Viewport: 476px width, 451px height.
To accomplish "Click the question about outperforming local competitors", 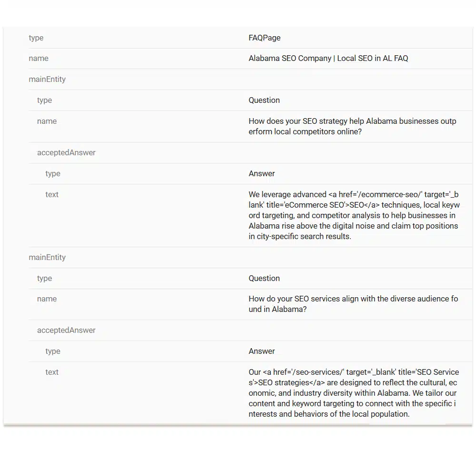I will coord(352,126).
